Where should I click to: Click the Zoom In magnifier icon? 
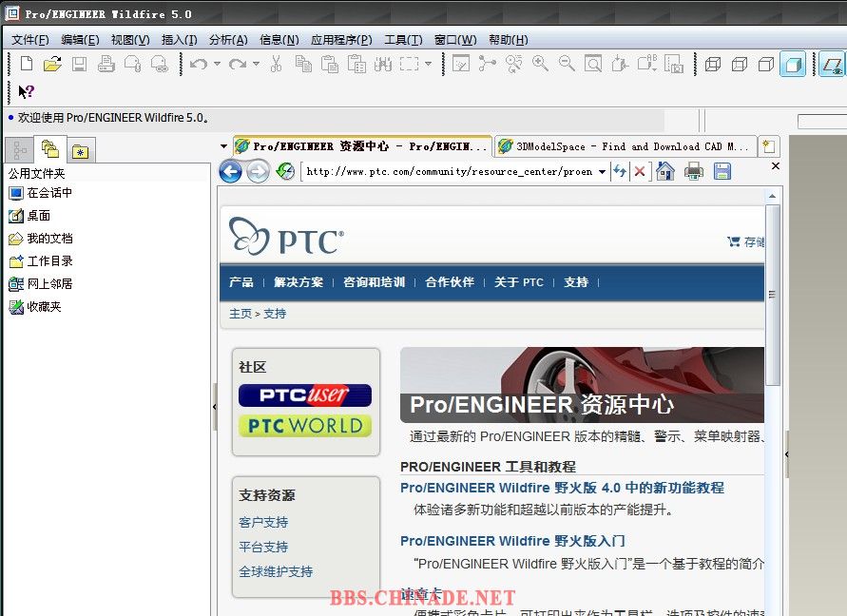540,64
